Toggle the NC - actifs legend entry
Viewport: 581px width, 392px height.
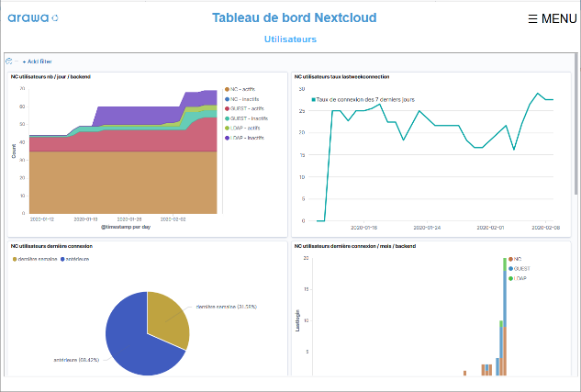point(240,89)
